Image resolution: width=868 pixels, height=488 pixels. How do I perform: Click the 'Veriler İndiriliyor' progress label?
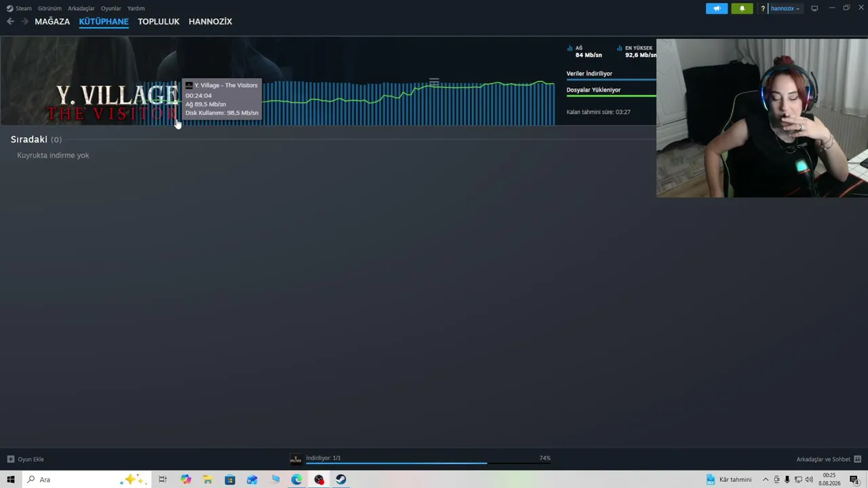pyautogui.click(x=589, y=73)
